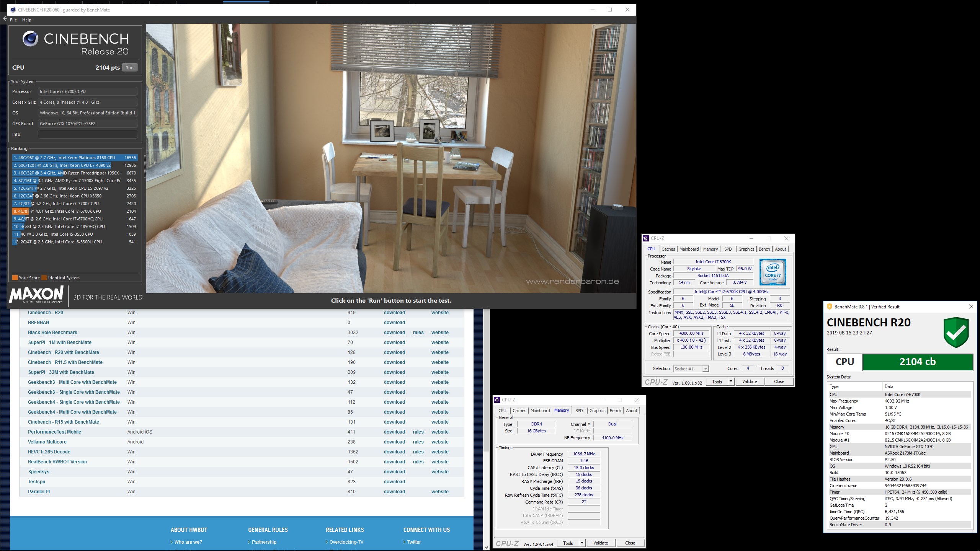
Task: Select ranking entry Intel Core i7-7700K CPU
Action: 75,204
